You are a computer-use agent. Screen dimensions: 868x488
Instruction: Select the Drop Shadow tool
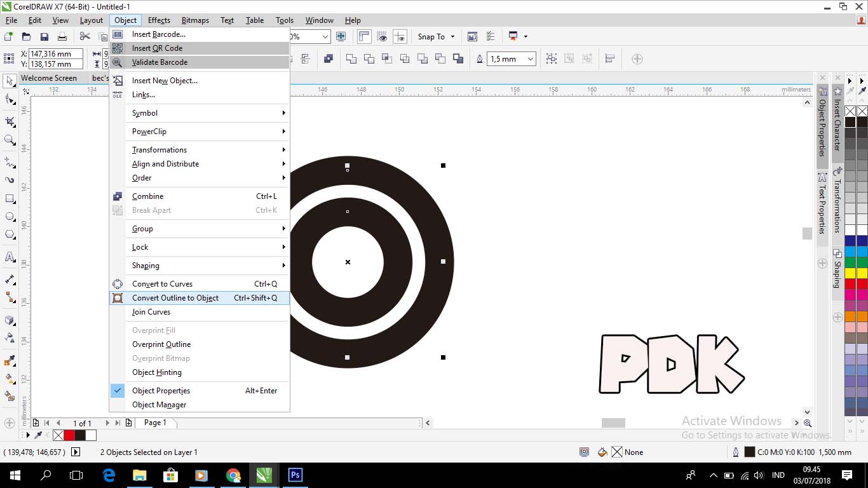coord(10,320)
